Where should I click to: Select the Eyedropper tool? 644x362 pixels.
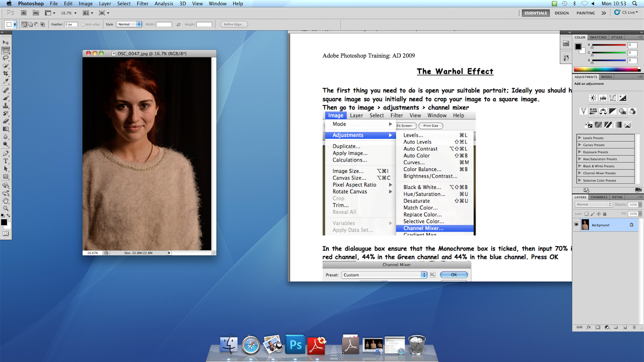click(6, 81)
